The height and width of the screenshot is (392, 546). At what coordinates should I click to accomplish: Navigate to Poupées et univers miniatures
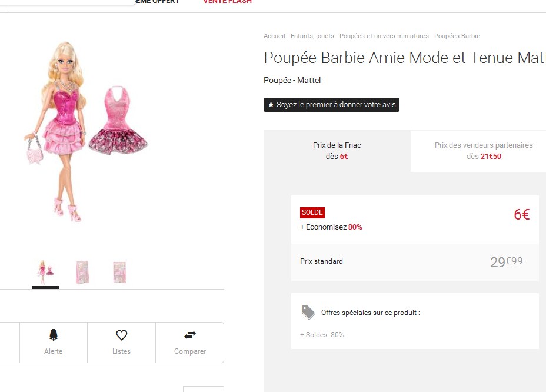(x=384, y=36)
